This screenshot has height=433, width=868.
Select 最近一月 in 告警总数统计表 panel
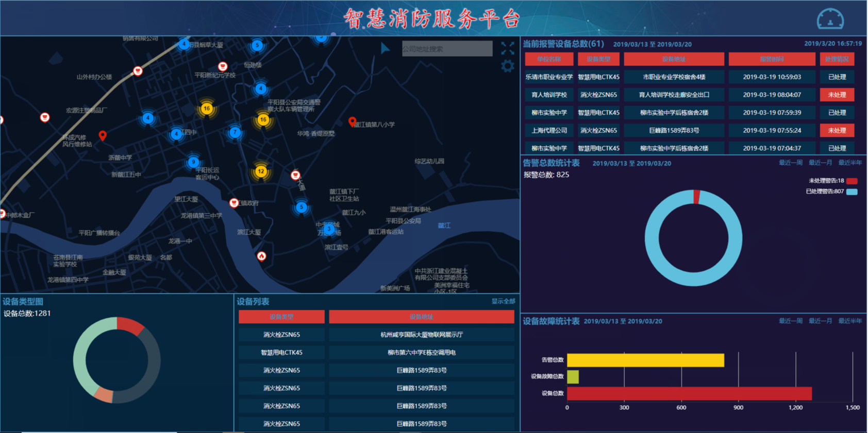coord(820,163)
